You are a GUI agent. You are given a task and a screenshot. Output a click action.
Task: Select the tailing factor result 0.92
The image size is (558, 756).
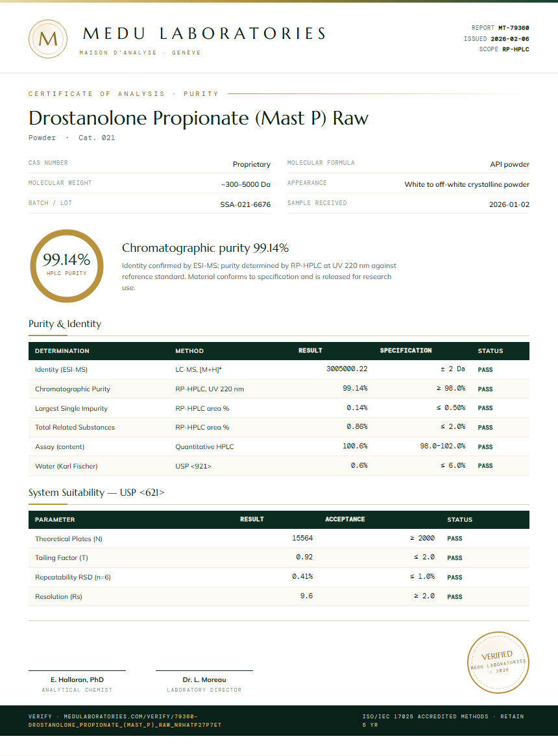pos(304,557)
